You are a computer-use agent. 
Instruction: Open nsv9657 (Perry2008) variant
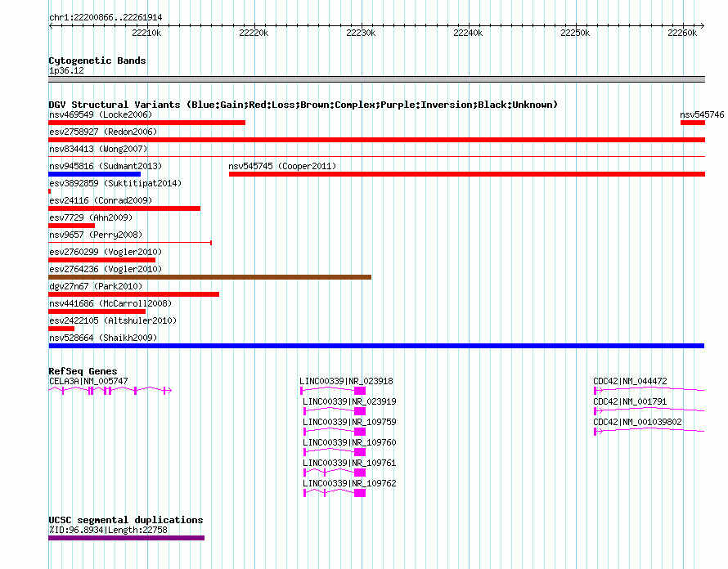click(x=96, y=235)
